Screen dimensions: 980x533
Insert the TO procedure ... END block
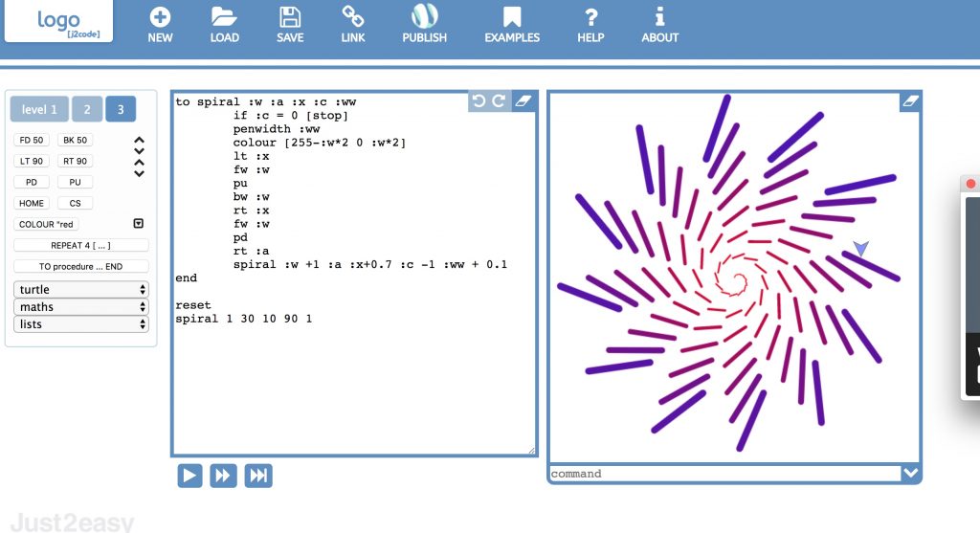(80, 266)
